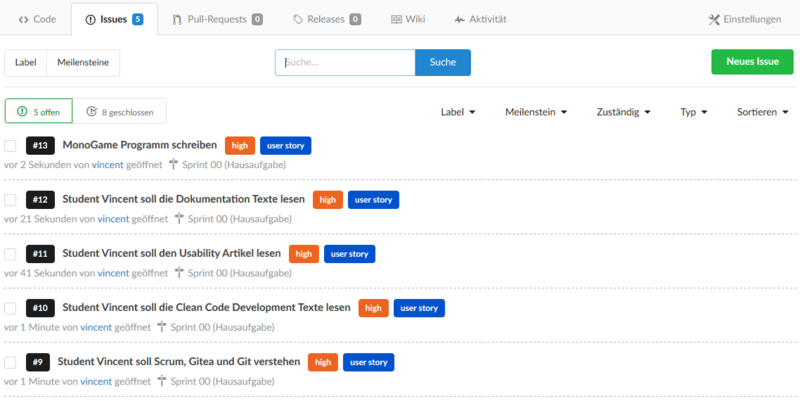Select checkbox for issue #11
The width and height of the screenshot is (800, 401).
(11, 254)
